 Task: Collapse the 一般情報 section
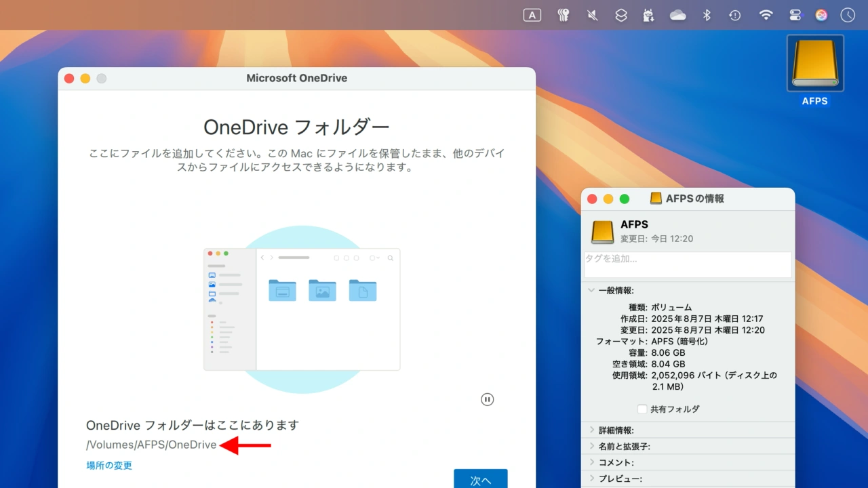point(591,290)
